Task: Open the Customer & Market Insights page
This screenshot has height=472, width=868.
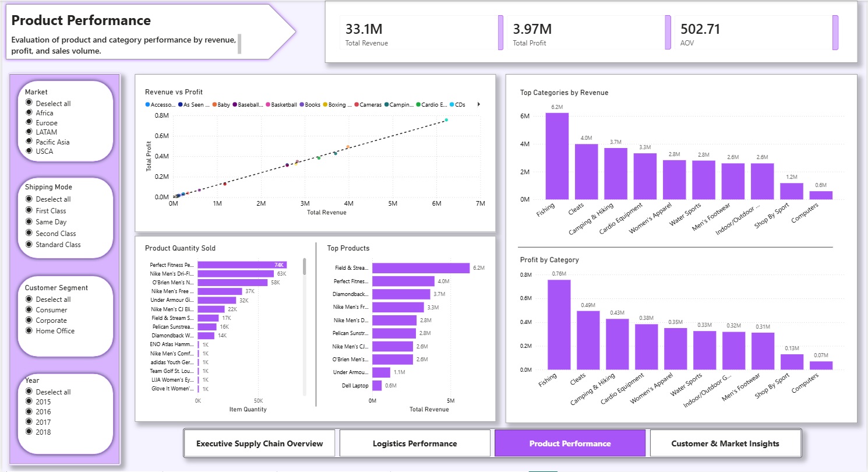Action: 725,443
